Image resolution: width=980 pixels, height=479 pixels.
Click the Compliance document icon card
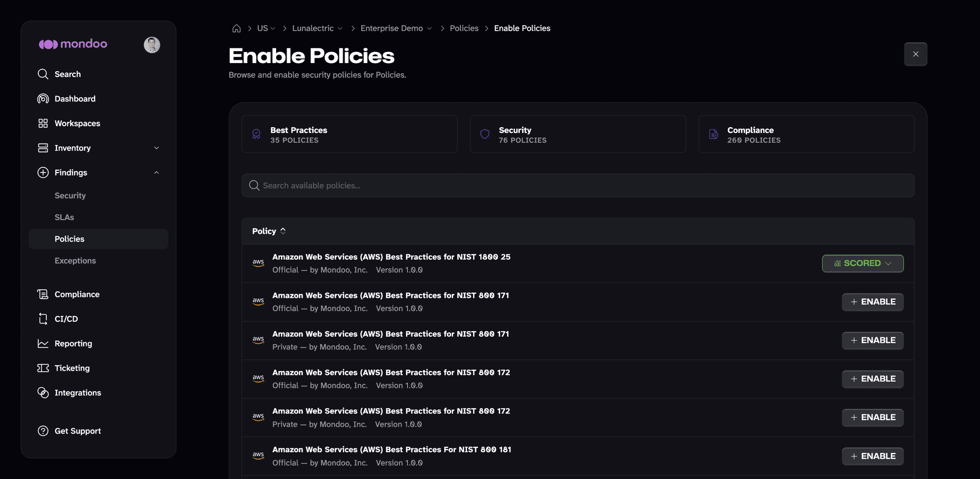pyautogui.click(x=713, y=134)
